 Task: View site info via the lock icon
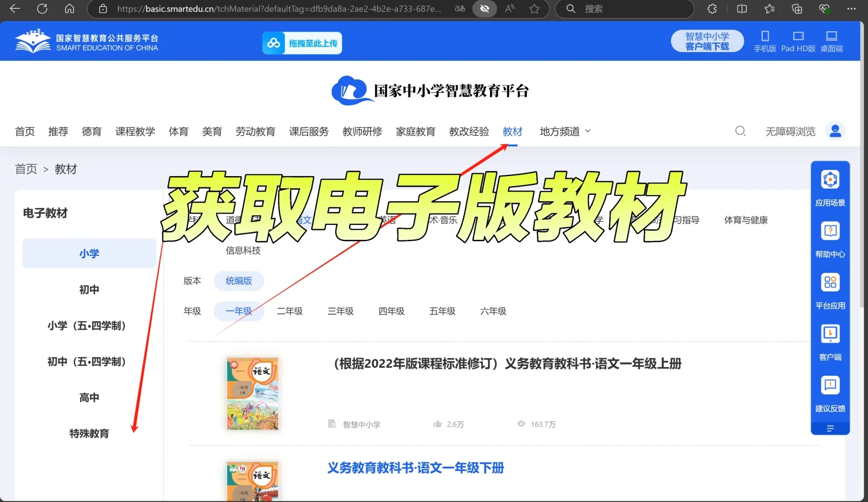pyautogui.click(x=103, y=9)
